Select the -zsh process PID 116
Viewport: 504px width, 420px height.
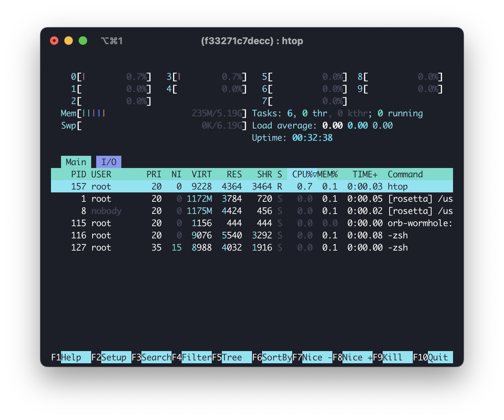[x=252, y=235]
